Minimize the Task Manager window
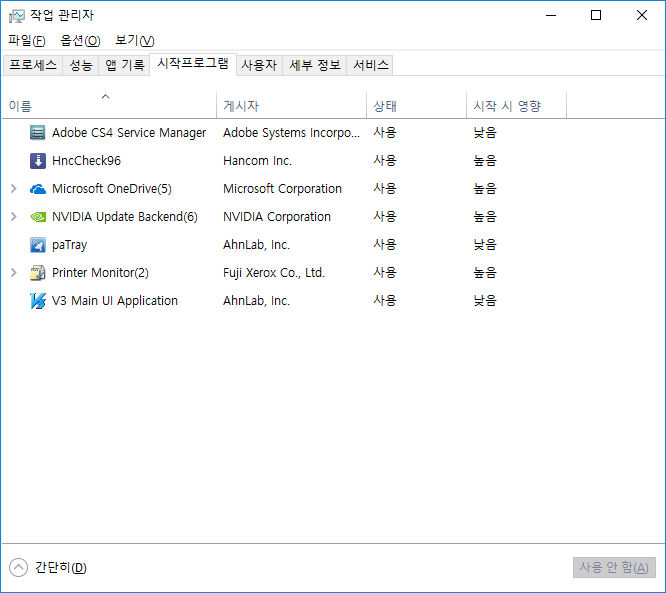This screenshot has width=666, height=593. [551, 16]
